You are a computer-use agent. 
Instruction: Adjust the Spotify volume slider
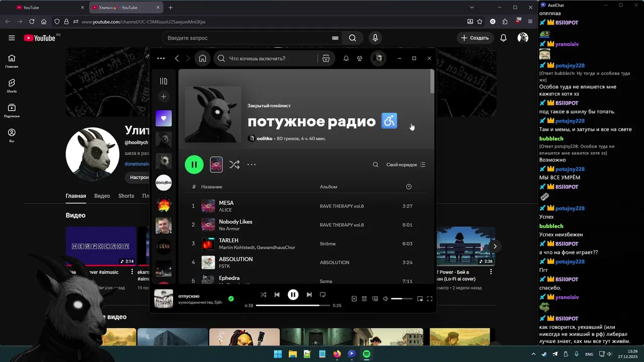pos(401,299)
